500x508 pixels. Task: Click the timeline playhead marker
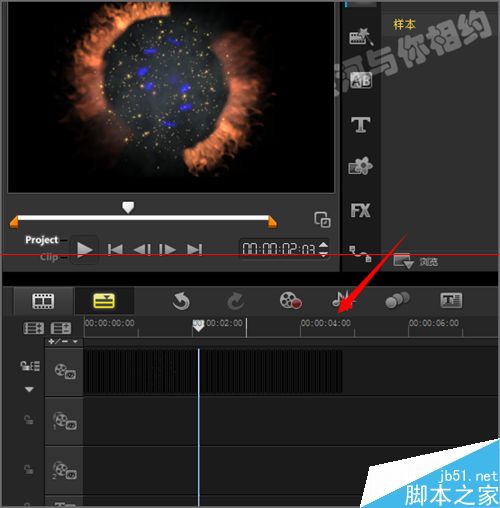(x=198, y=326)
